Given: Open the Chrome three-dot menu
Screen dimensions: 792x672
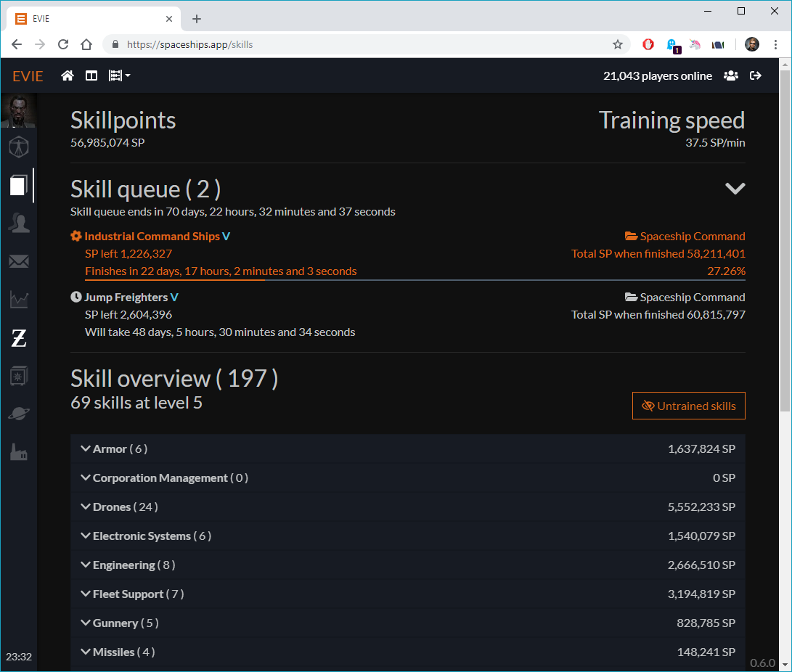Looking at the screenshot, I should 775,44.
